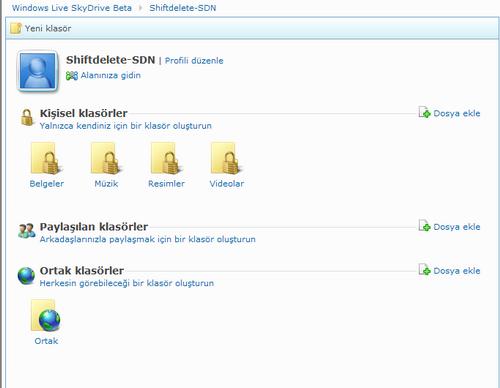Open the Profili düzenle link
Image resolution: width=500 pixels, height=388 pixels.
click(194, 61)
